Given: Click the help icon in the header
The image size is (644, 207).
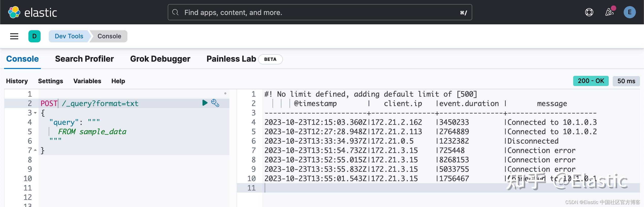Looking at the screenshot, I should [x=589, y=12].
